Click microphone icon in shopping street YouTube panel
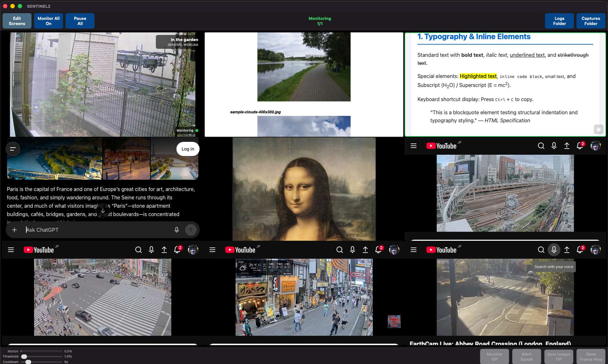This screenshot has height=364, width=608. click(353, 250)
